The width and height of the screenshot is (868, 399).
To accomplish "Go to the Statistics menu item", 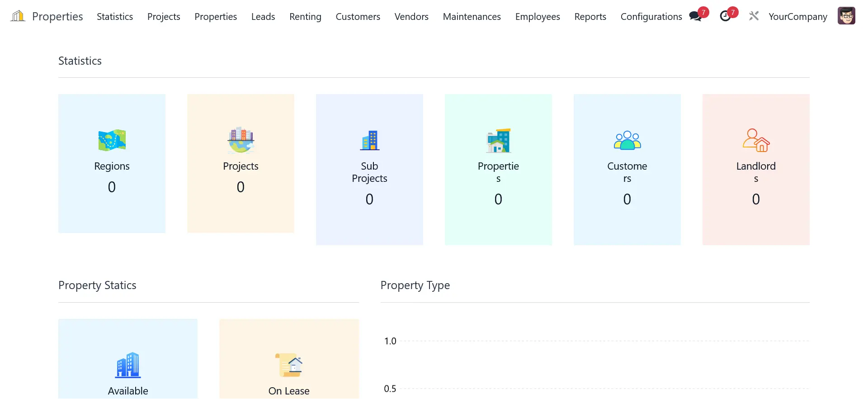I will pos(115,17).
